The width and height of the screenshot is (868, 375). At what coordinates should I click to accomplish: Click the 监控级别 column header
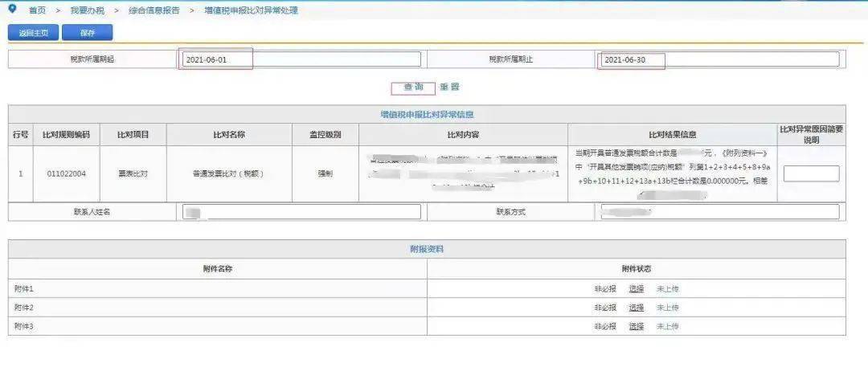tap(325, 134)
